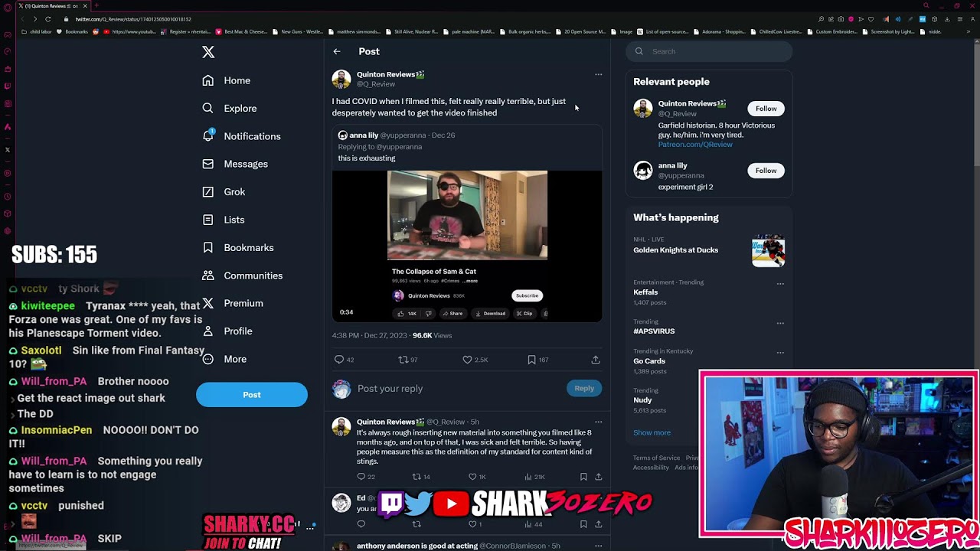
Task: View analytics showing 21K views
Action: point(536,477)
